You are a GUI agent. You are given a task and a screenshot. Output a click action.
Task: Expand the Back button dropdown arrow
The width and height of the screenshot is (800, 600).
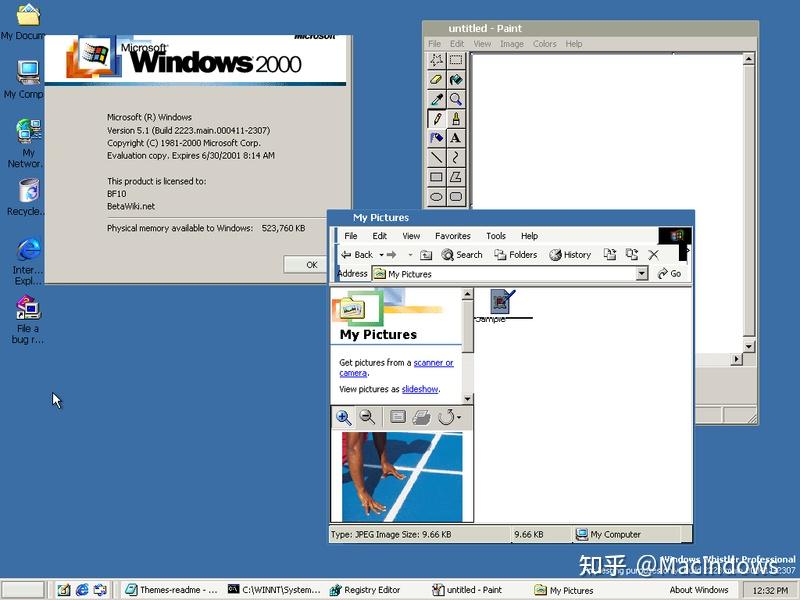pos(384,255)
